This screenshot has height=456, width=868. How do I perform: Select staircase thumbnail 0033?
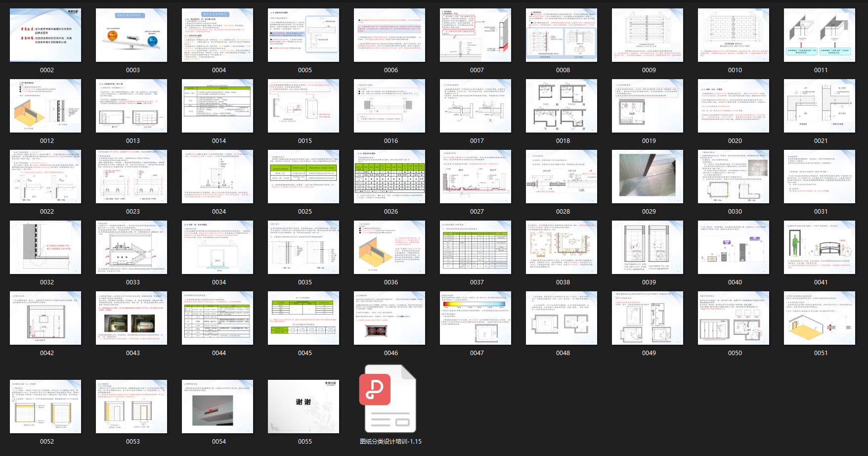pyautogui.click(x=131, y=247)
